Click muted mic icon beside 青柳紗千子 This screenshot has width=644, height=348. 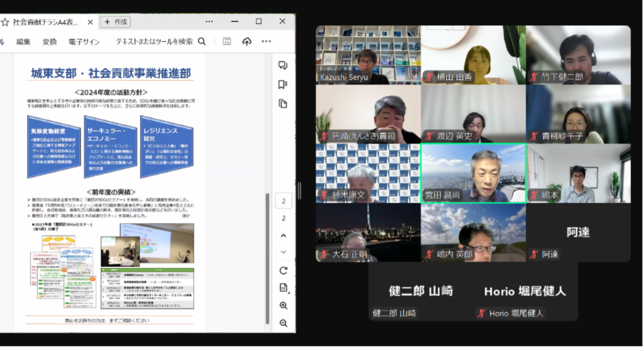[535, 136]
